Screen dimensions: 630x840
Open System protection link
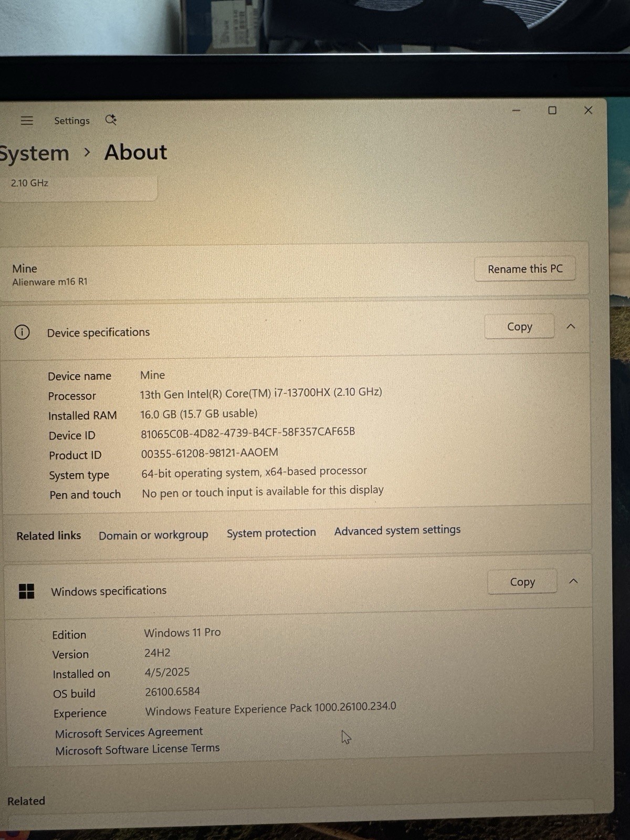tap(271, 533)
